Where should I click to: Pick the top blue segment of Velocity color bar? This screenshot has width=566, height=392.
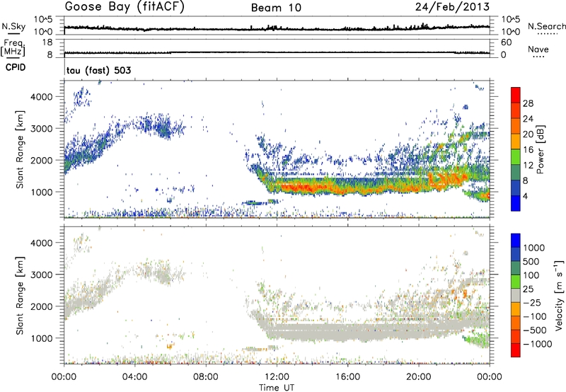(x=516, y=241)
